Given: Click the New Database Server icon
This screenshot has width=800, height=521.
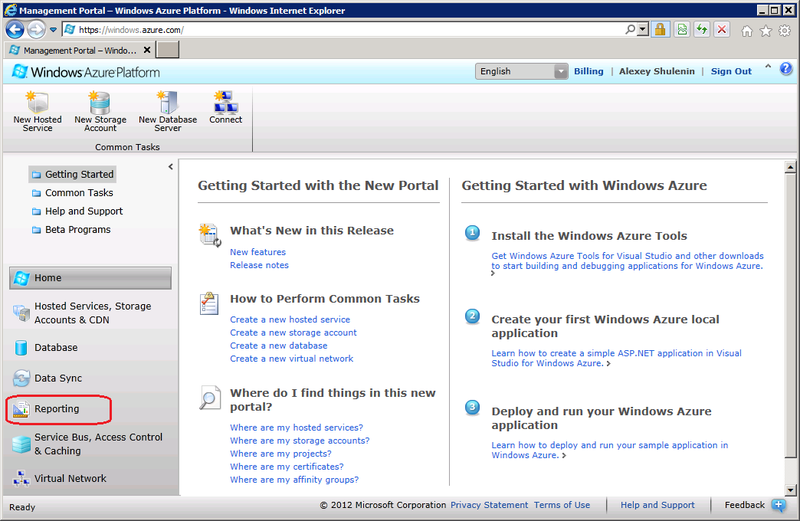Looking at the screenshot, I should pos(167,102).
